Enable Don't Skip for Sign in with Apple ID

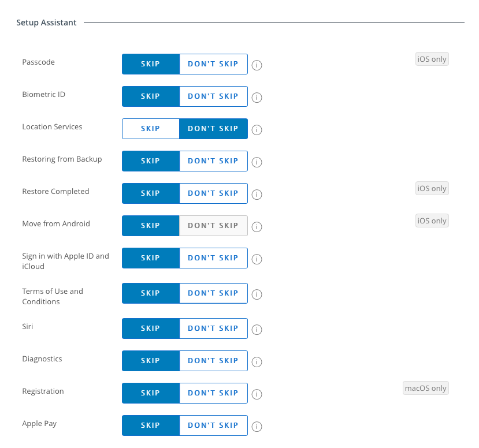213,258
